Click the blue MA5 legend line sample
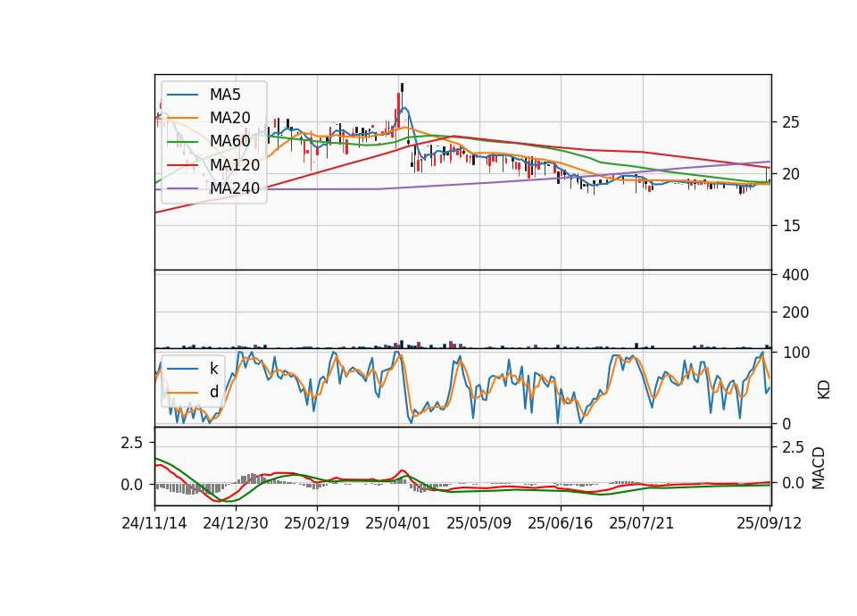This screenshot has height=616, width=857. pos(182,96)
